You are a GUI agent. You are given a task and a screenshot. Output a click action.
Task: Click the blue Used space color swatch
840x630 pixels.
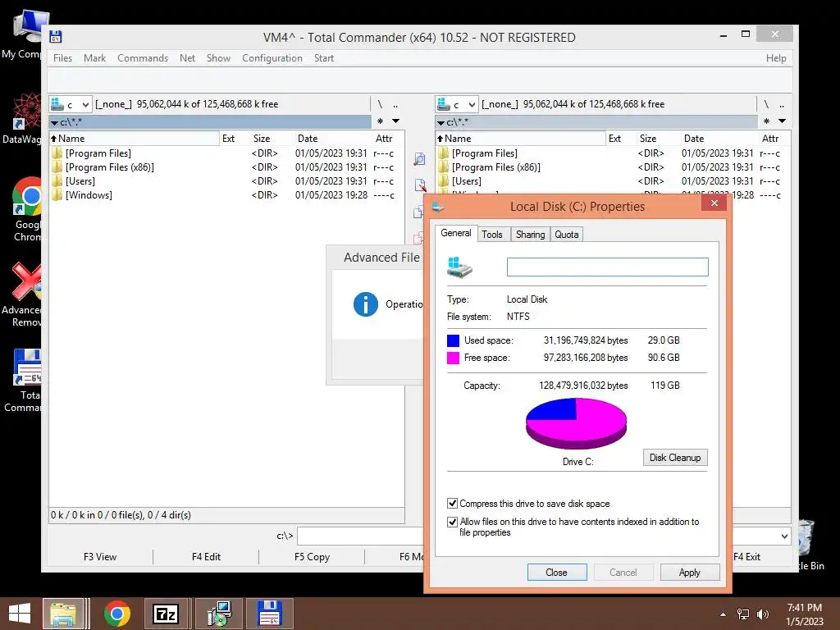(x=453, y=340)
